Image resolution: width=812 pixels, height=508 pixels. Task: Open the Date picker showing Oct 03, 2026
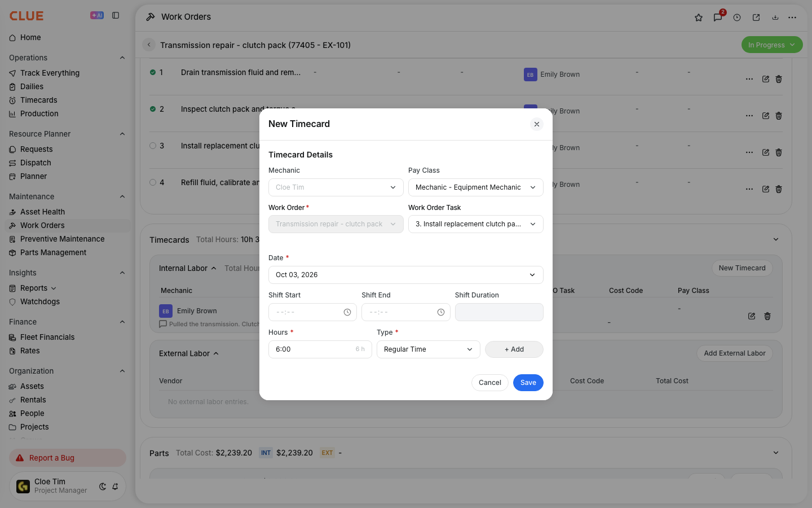click(406, 275)
